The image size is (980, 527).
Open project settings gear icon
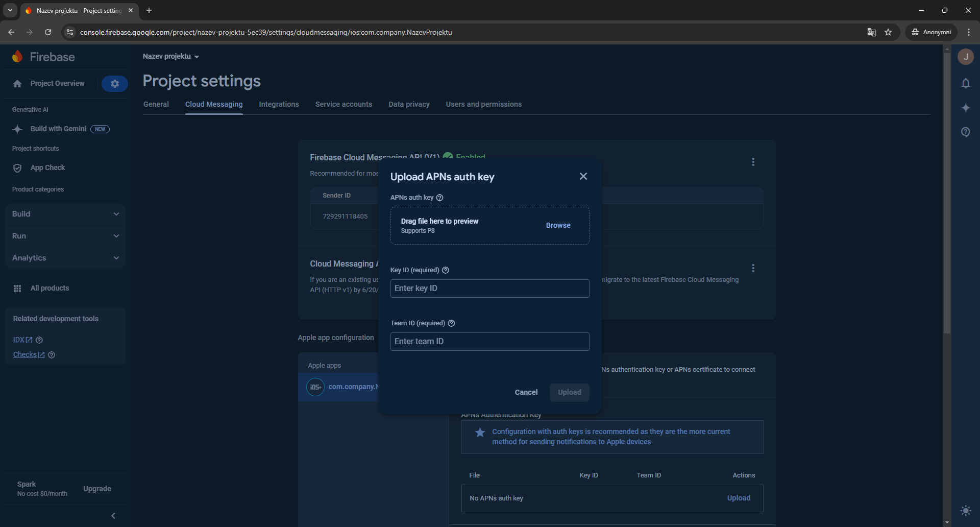click(114, 84)
